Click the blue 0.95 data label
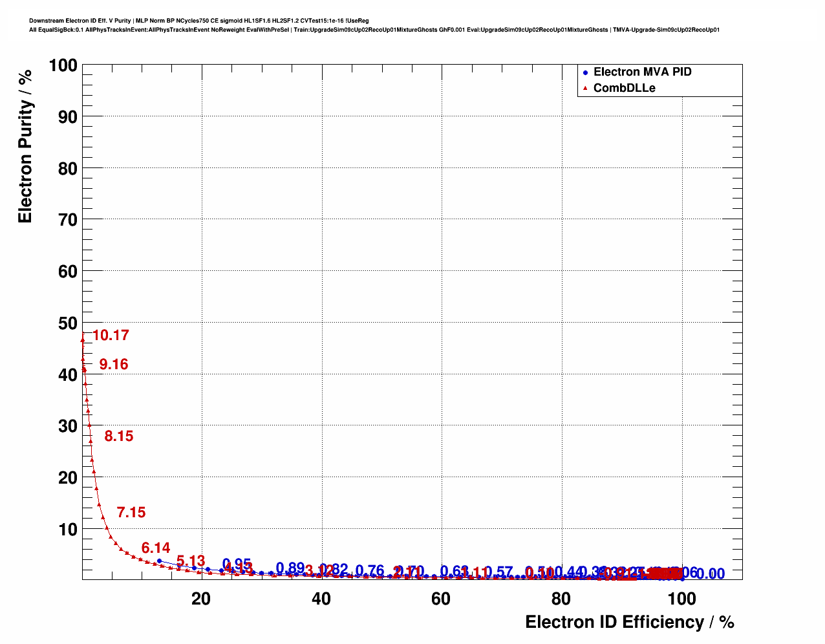The image size is (825, 644). [x=237, y=564]
